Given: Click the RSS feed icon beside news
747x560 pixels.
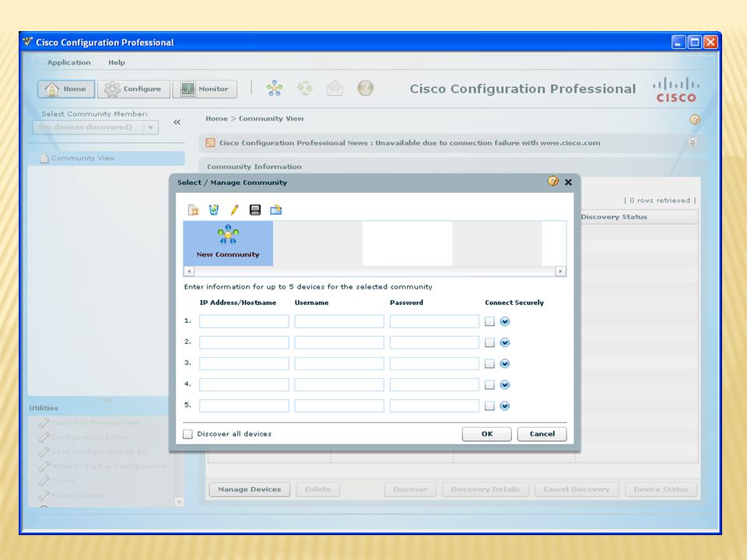Looking at the screenshot, I should tap(210, 143).
